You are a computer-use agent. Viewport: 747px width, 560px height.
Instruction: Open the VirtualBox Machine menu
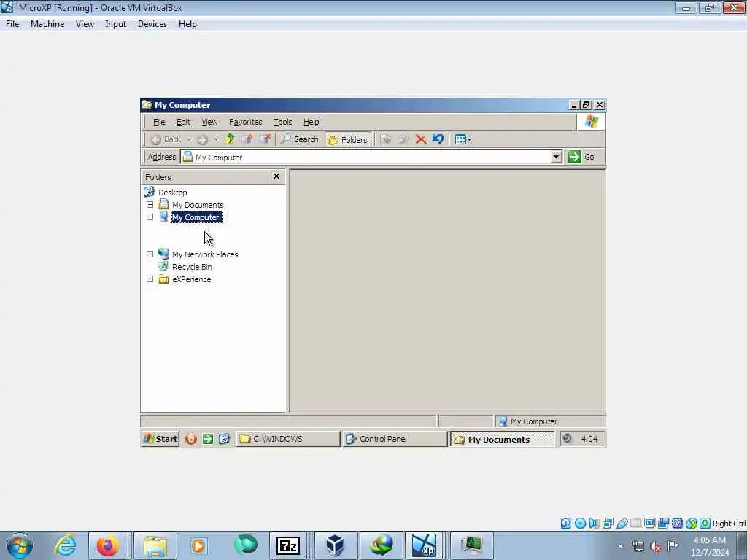click(x=47, y=24)
